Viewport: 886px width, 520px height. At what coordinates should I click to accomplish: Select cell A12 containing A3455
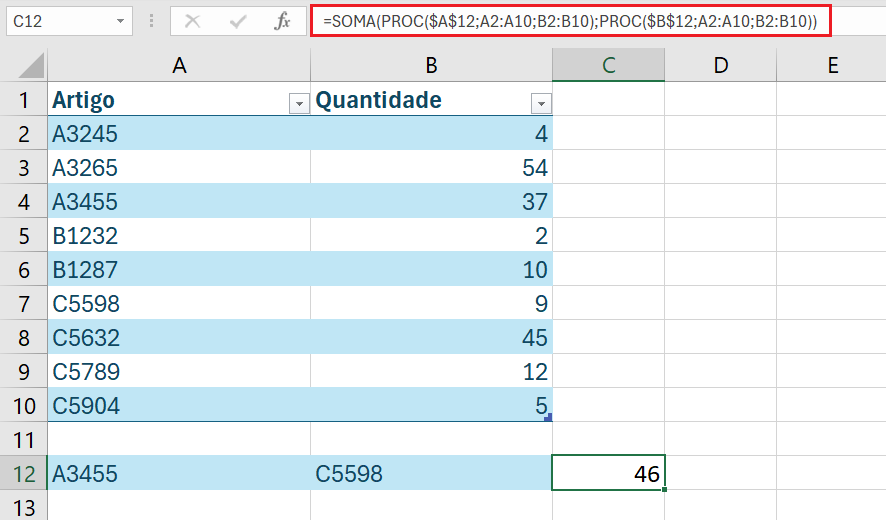tap(179, 473)
